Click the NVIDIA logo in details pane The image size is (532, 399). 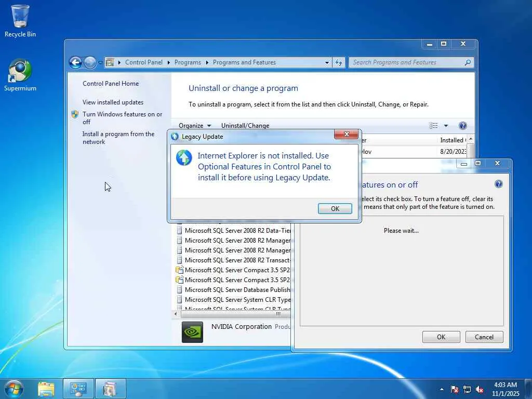192,332
